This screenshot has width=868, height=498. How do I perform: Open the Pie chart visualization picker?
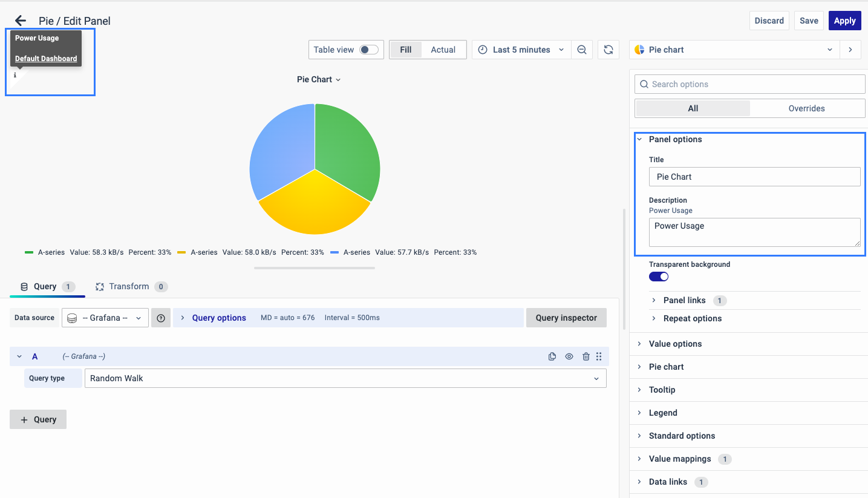click(x=734, y=50)
